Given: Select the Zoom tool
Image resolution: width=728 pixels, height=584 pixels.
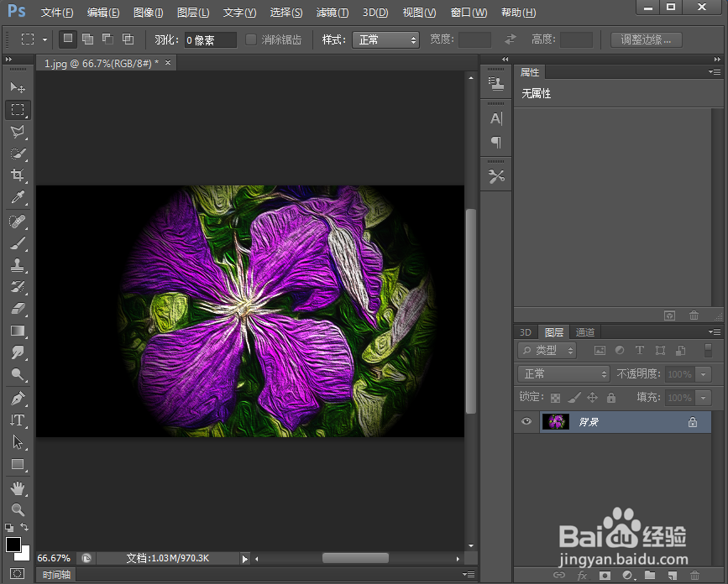Looking at the screenshot, I should (x=18, y=510).
